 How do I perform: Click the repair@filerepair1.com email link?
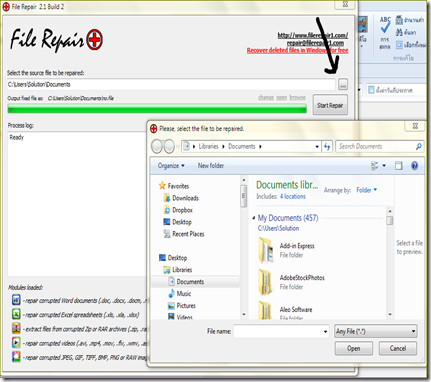coord(315,43)
